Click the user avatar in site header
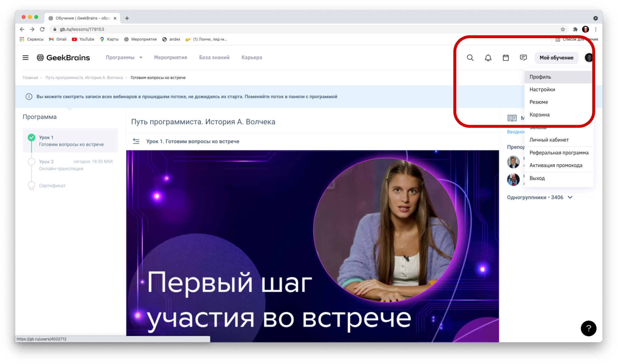This screenshot has height=364, width=618. click(x=589, y=58)
